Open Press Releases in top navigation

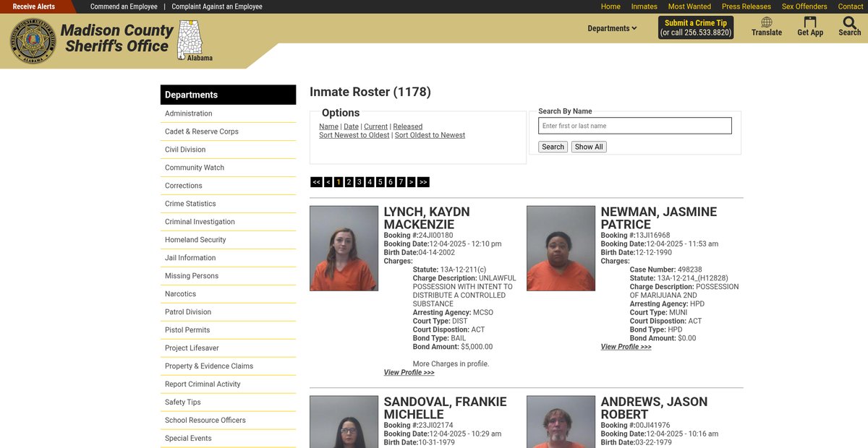click(746, 7)
